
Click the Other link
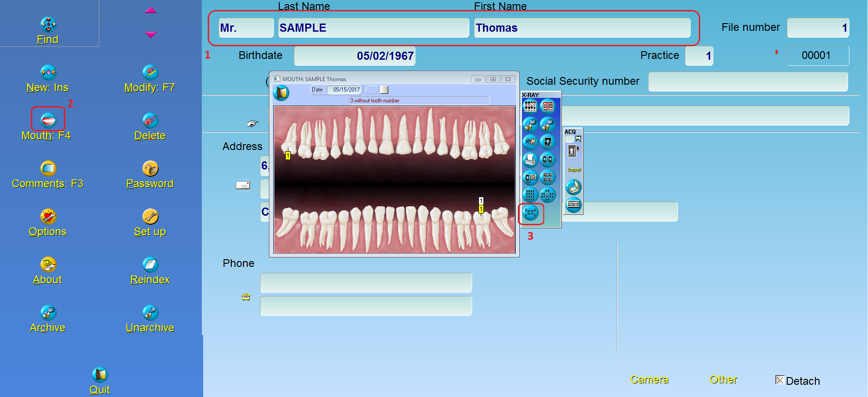tap(723, 380)
